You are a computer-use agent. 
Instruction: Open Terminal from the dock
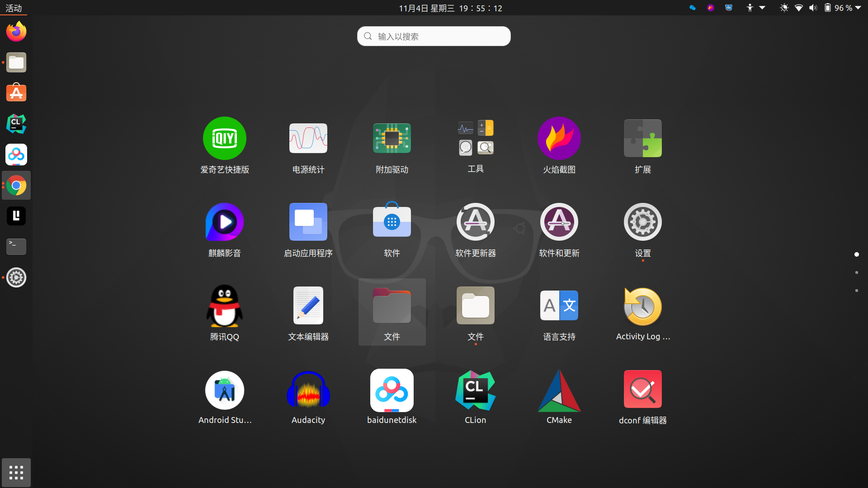tap(16, 247)
